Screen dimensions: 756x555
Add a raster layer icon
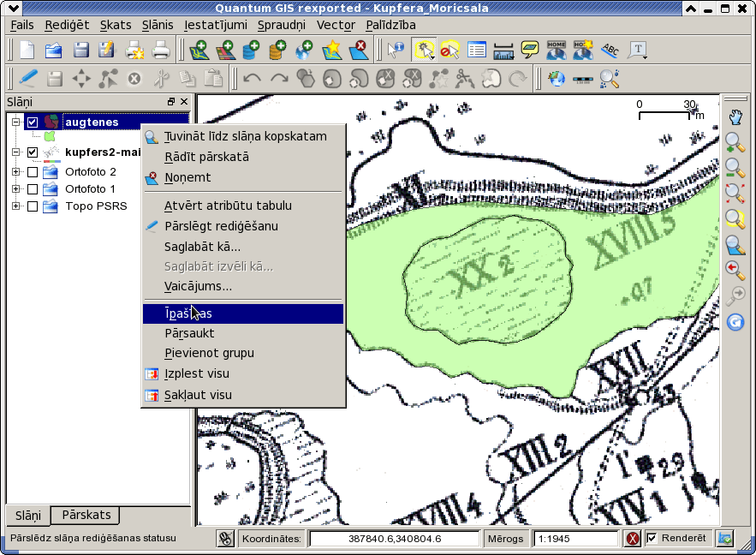click(224, 50)
